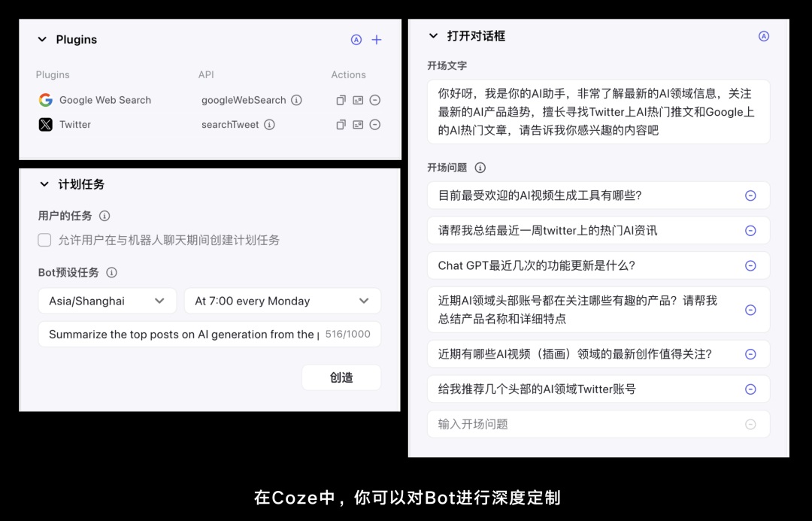View info tooltip next to googleWebSearch
This screenshot has width=812, height=521.
pos(297,99)
